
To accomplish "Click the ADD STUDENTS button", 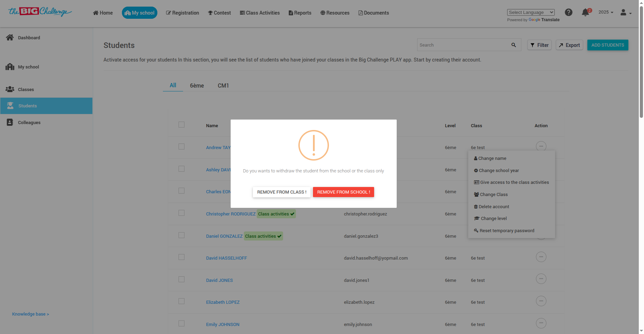I will coord(608,45).
